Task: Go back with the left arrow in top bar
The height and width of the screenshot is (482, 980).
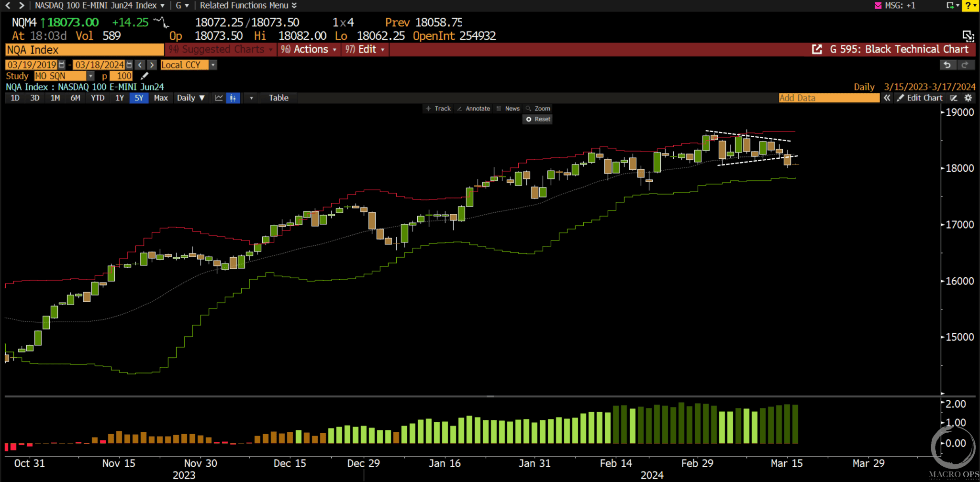Action: coord(8,5)
